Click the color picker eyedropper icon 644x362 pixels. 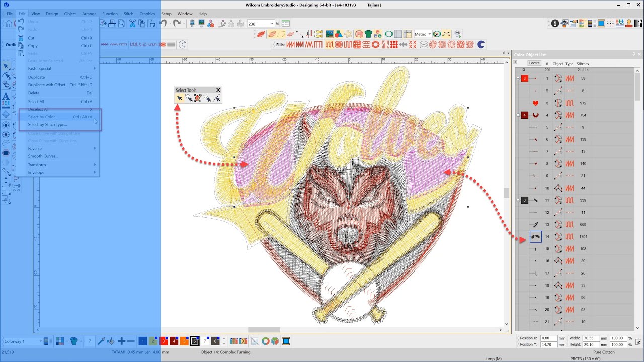pos(101,341)
